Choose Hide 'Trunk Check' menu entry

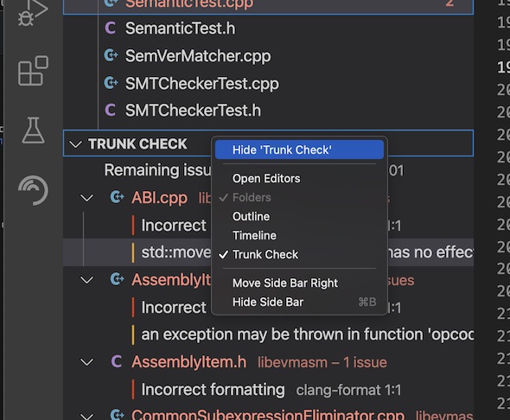pyautogui.click(x=299, y=150)
